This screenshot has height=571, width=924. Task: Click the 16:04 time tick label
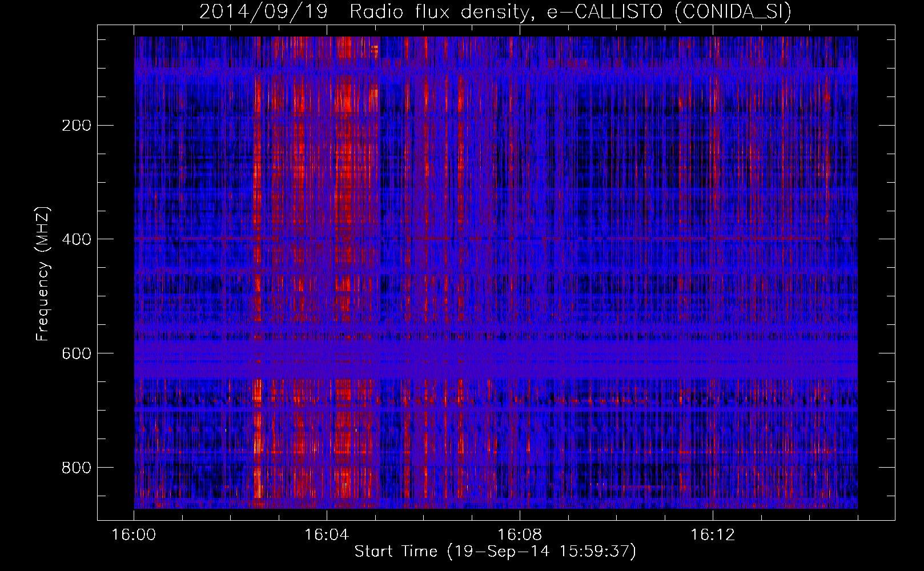coord(327,535)
